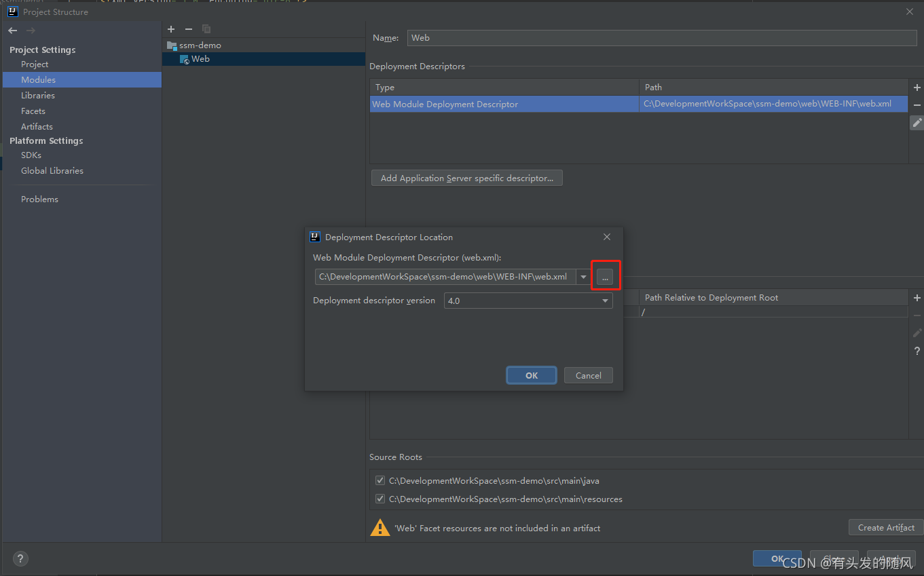The height and width of the screenshot is (576, 924).
Task: Toggle src\main\resources source root checkbox
Action: click(380, 499)
